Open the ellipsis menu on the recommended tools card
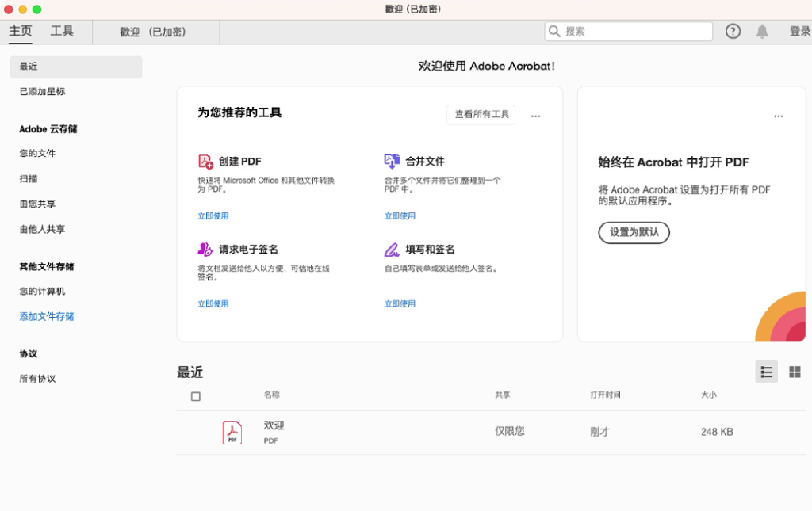Image resolution: width=812 pixels, height=511 pixels. pyautogui.click(x=535, y=116)
